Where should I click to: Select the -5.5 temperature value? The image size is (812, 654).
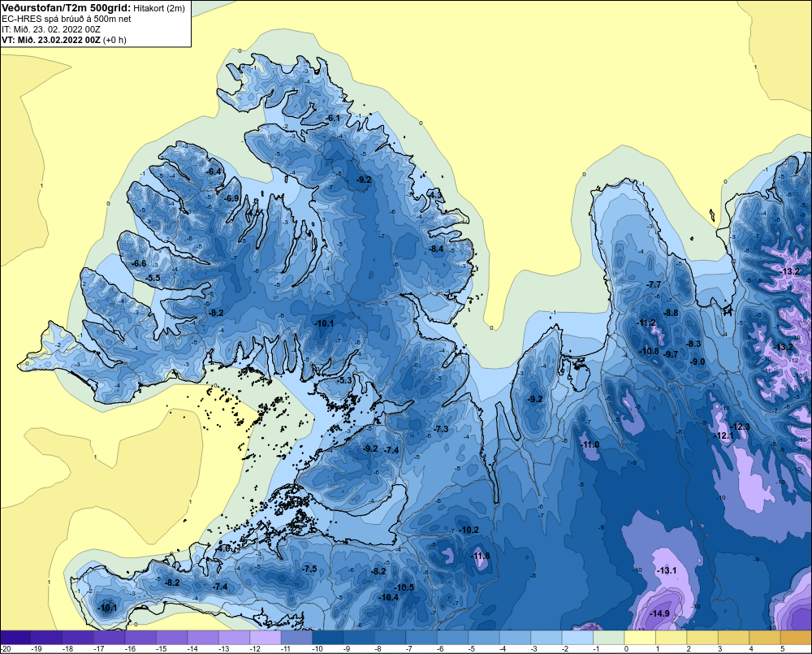[x=153, y=278]
